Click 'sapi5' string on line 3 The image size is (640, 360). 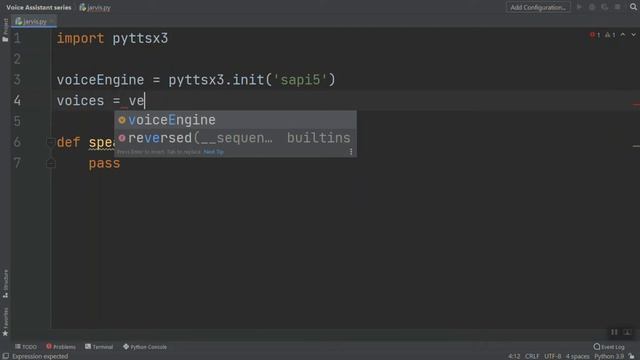click(301, 80)
